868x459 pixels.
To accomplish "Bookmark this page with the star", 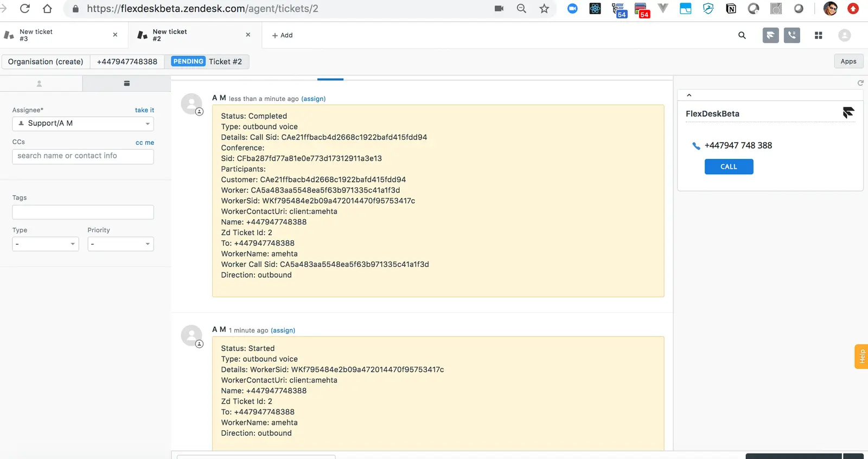I will (544, 8).
